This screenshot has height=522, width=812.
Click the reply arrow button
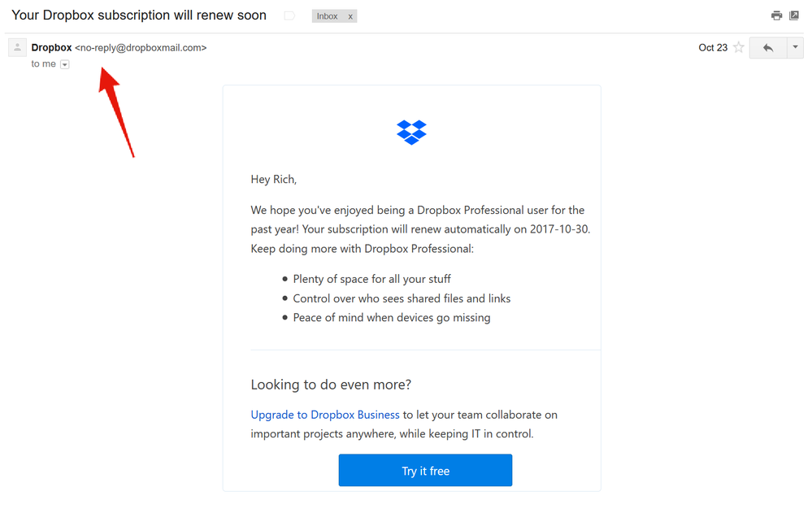767,48
